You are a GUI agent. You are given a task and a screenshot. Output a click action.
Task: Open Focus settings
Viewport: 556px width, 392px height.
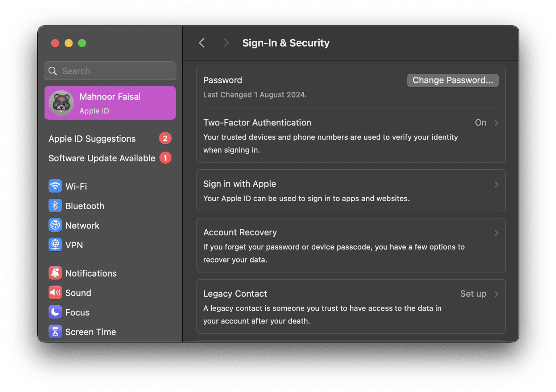tap(77, 312)
